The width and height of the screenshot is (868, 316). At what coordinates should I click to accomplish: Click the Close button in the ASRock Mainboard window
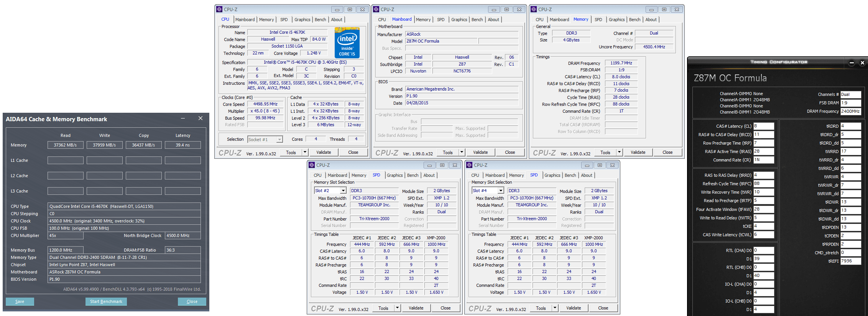[x=510, y=152]
